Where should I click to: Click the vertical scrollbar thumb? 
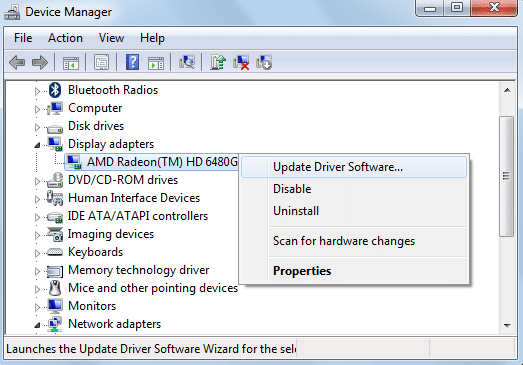click(507, 176)
